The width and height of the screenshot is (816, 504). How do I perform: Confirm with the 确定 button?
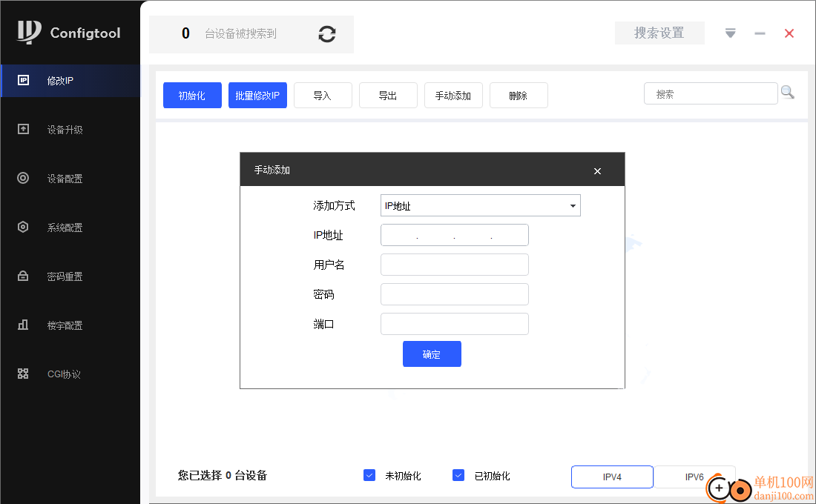tap(432, 354)
